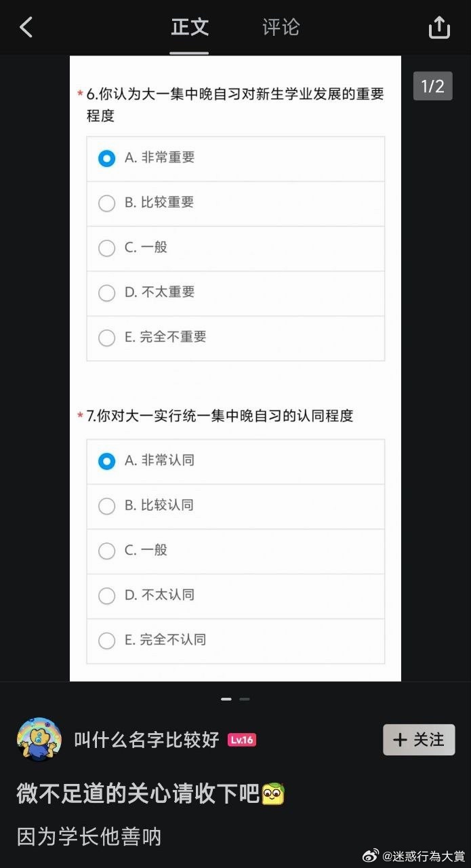Tap the @迷惑行為大賞 watermark text
This screenshot has height=868, width=471.
click(x=425, y=856)
